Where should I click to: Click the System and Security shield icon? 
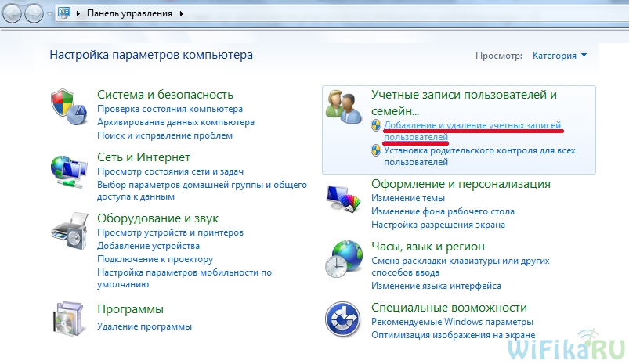tap(68, 107)
